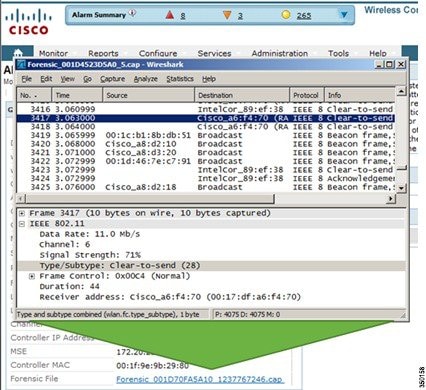
Task: Expand the Alarm Summary dropdown arrow
Action: [344, 15]
